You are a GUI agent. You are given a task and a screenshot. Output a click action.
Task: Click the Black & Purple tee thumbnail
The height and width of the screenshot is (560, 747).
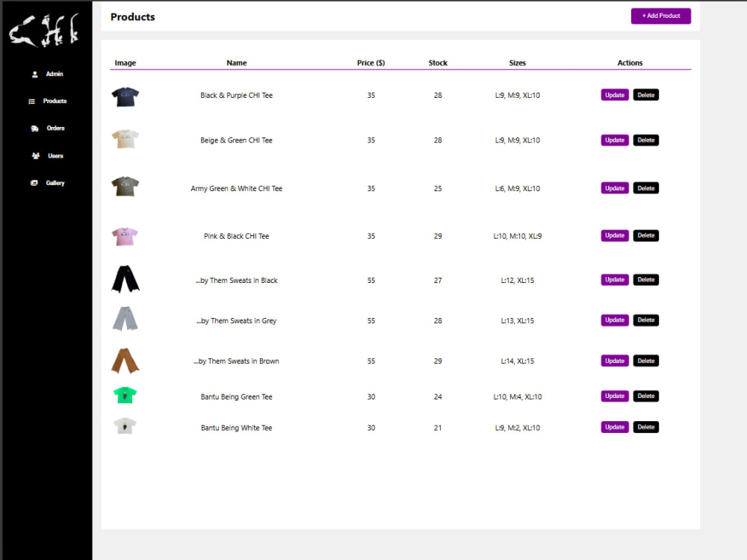125,96
